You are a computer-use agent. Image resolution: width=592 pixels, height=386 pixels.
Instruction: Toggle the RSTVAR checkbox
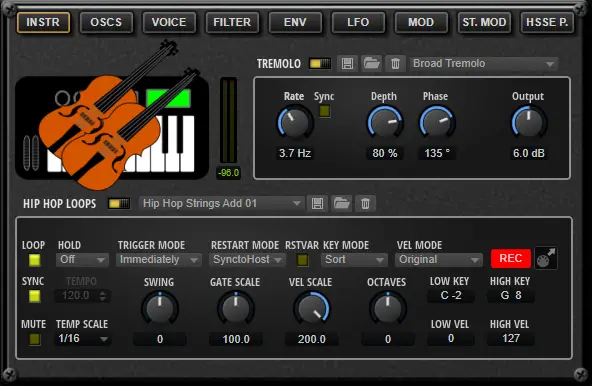point(302,260)
